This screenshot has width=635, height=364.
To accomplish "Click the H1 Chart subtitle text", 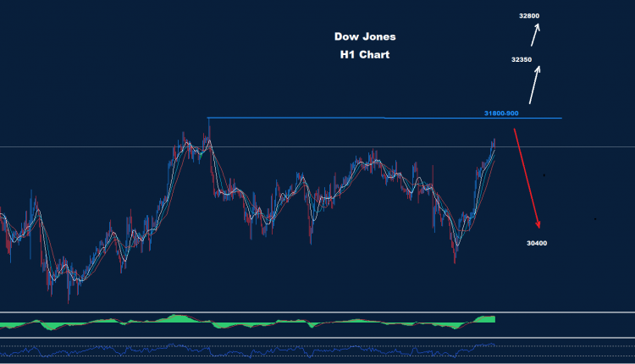I will click(365, 55).
